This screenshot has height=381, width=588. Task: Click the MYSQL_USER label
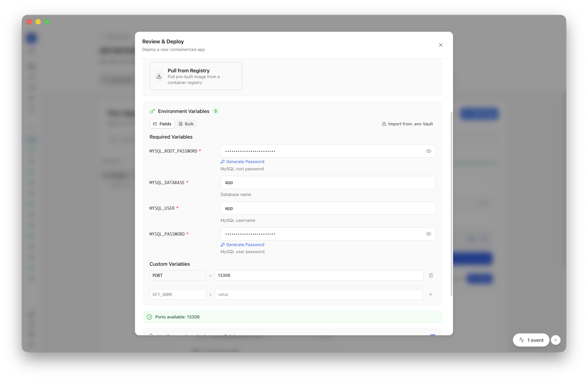point(162,208)
